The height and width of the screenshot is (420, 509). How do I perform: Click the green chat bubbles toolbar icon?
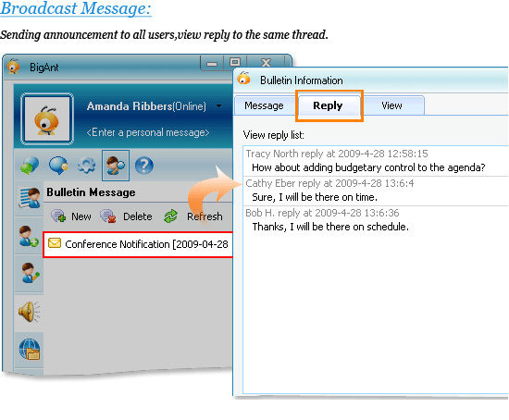point(30,166)
